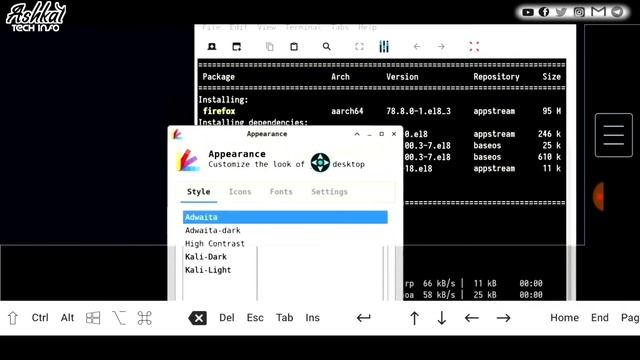This screenshot has height=360, width=640.
Task: Click the 'Installing:' line in terminal
Action: [223, 100]
